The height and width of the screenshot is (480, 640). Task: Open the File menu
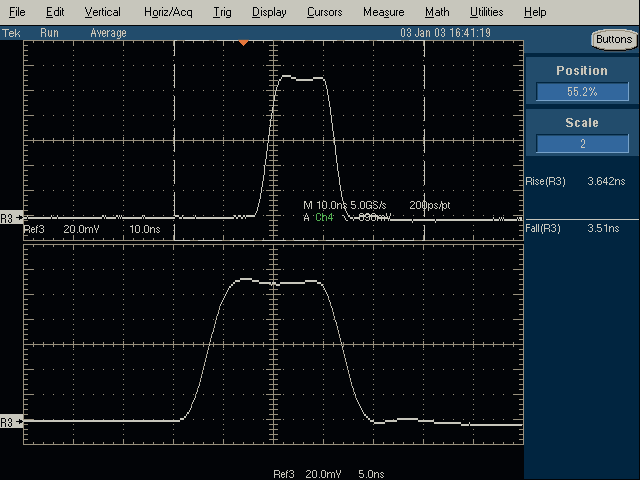click(x=17, y=12)
